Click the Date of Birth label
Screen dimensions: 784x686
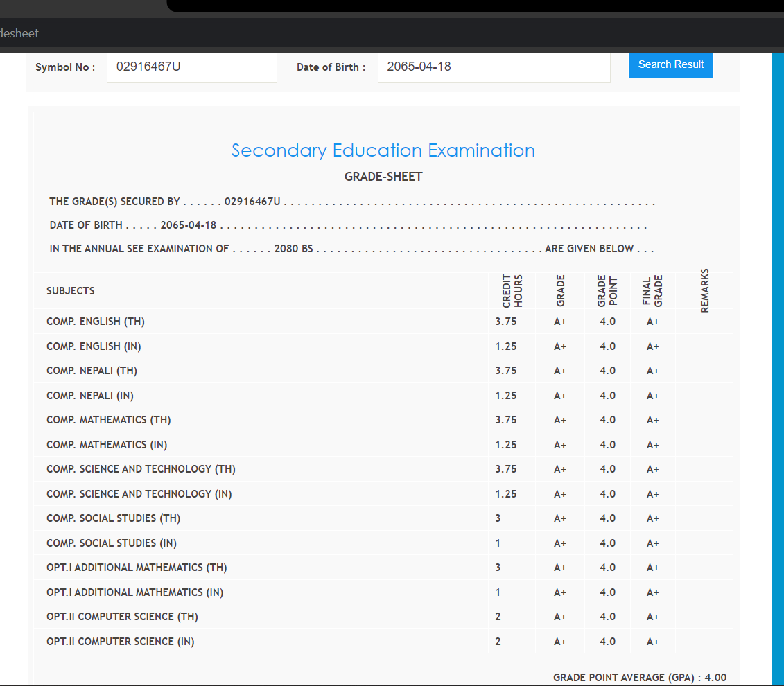point(330,67)
